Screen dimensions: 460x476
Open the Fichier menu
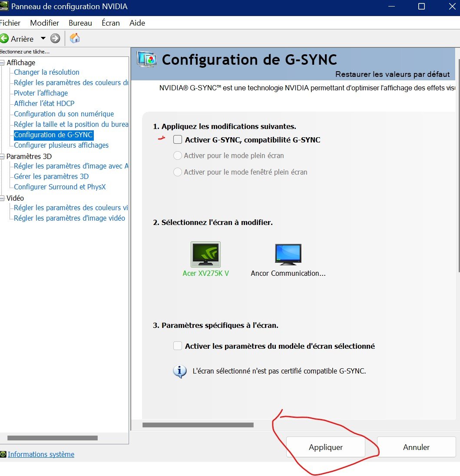pyautogui.click(x=10, y=23)
